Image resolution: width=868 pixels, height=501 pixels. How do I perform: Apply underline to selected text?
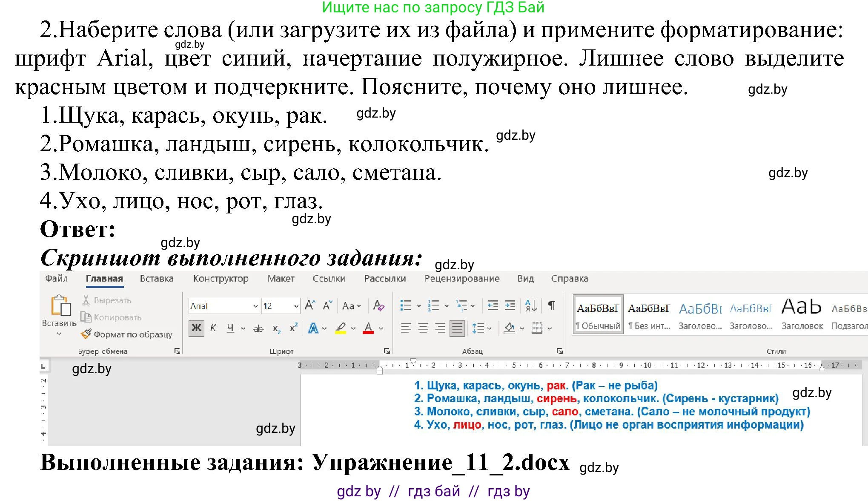[x=230, y=328]
